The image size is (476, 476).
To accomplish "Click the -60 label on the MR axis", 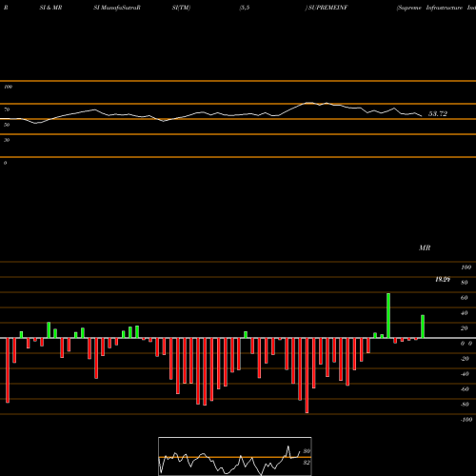I will coord(465,389).
